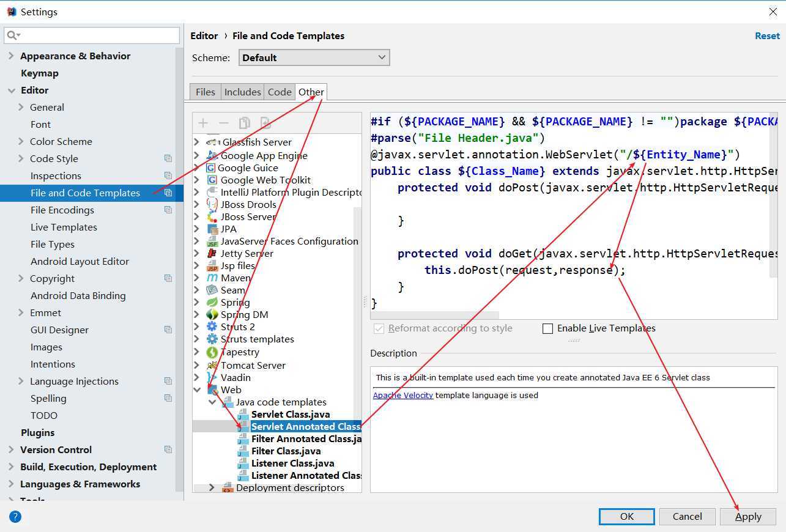Expand Language Injections node
This screenshot has width=786, height=532.
click(21, 381)
